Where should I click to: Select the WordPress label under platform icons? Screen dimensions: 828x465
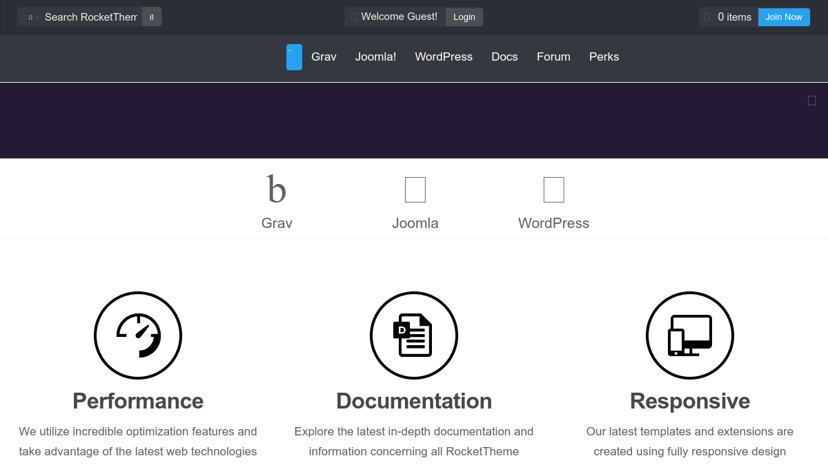point(553,223)
